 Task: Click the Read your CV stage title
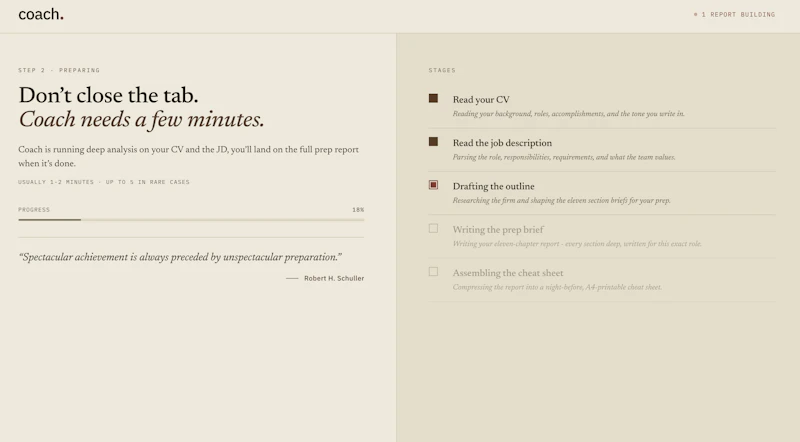point(481,100)
